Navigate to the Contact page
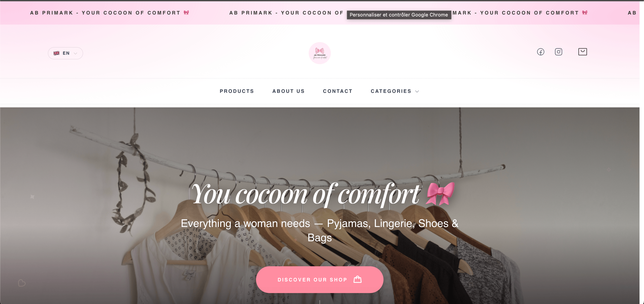Screen dimensions: 644x304 338,91
